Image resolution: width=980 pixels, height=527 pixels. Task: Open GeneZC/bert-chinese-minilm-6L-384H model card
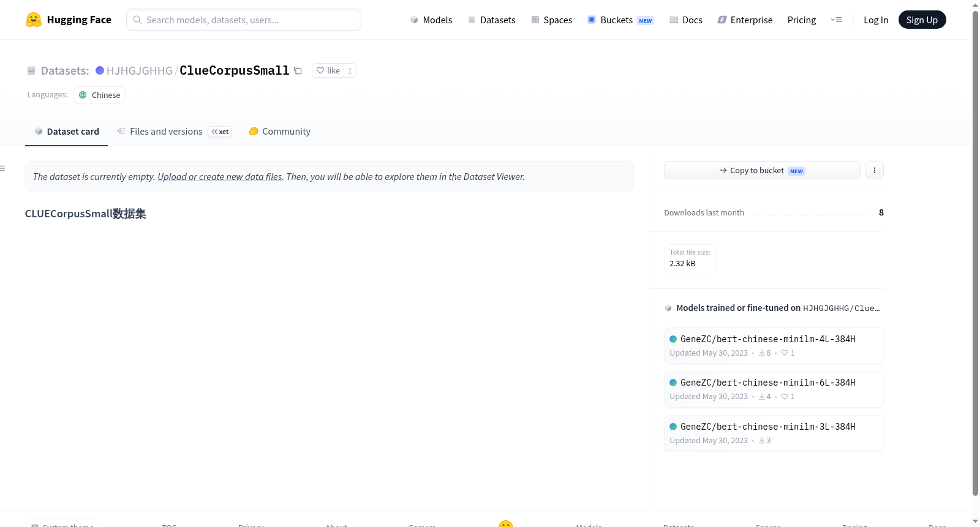point(774,389)
